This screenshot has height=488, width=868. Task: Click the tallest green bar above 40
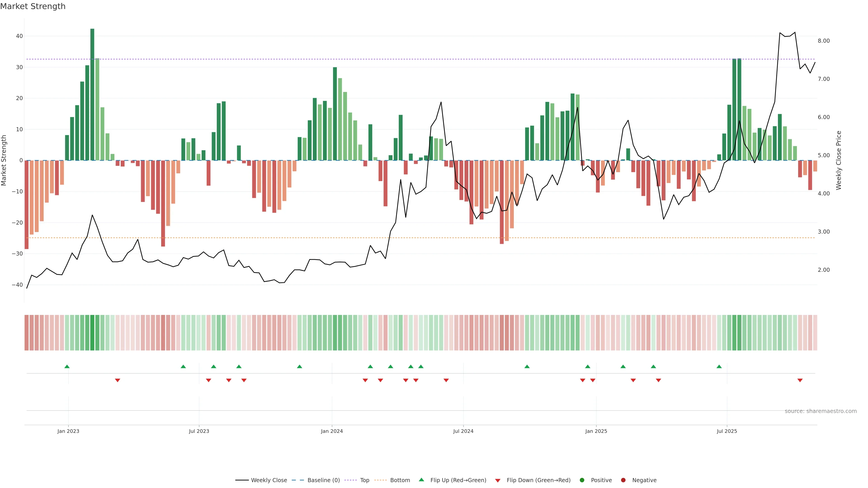[x=92, y=94]
